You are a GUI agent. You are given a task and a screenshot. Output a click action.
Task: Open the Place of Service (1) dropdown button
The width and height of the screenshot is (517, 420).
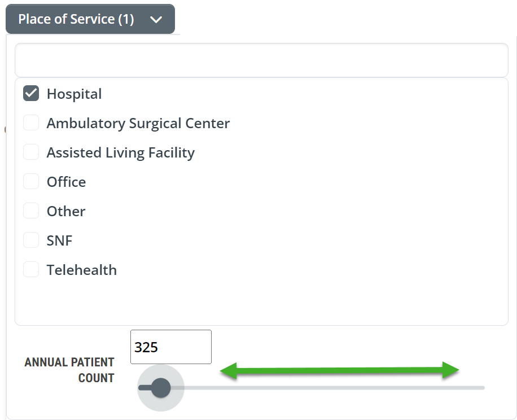pos(90,19)
